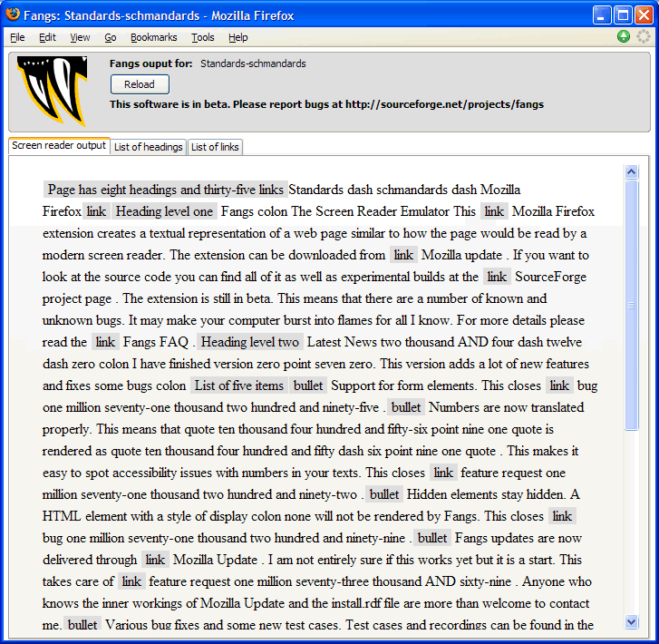Reload the Fangs output
The height and width of the screenshot is (644, 659).
tap(140, 84)
